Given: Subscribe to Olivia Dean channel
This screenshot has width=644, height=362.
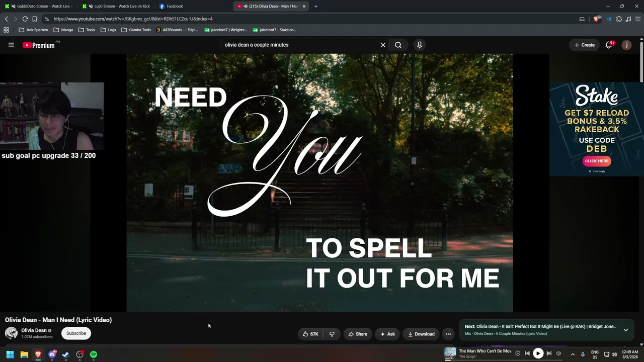Looking at the screenshot, I should click(x=76, y=333).
